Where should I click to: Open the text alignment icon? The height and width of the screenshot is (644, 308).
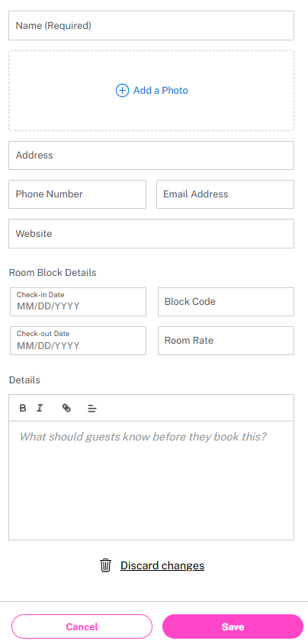point(92,409)
